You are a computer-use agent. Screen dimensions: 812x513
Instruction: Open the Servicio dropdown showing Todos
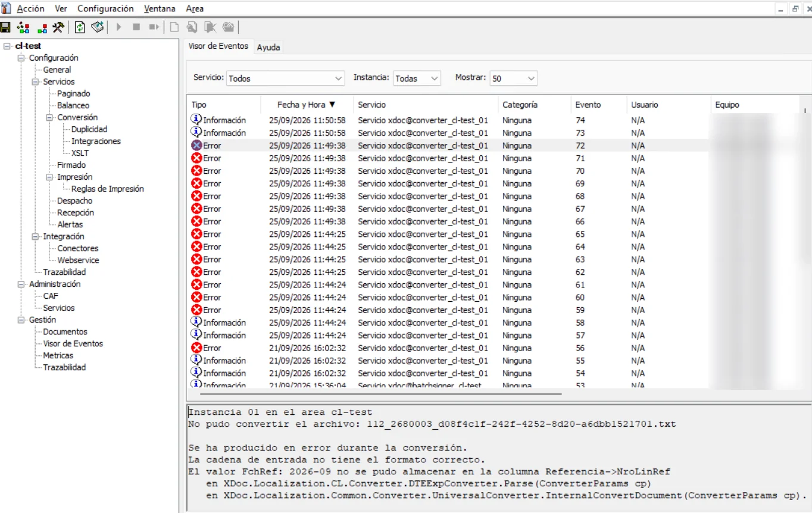[x=285, y=78]
